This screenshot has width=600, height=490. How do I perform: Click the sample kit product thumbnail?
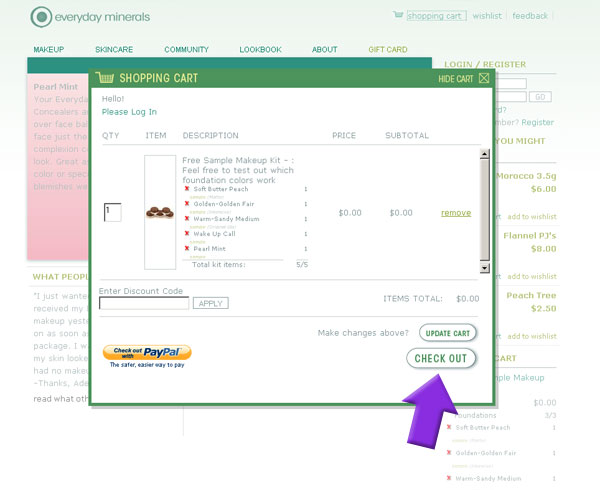(160, 212)
